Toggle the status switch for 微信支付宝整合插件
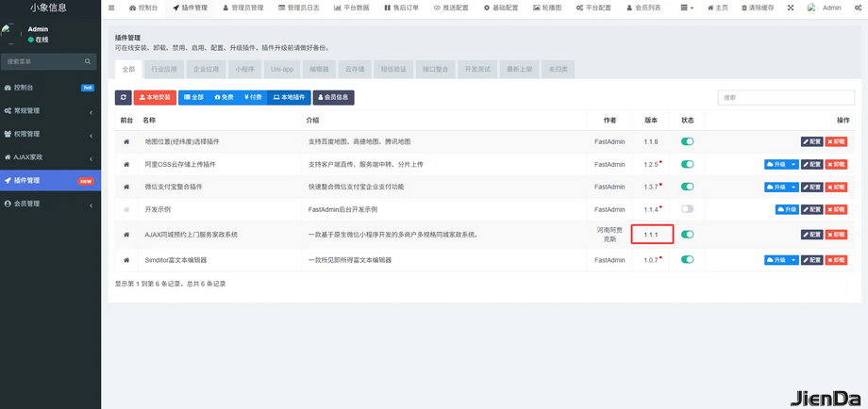 (687, 187)
